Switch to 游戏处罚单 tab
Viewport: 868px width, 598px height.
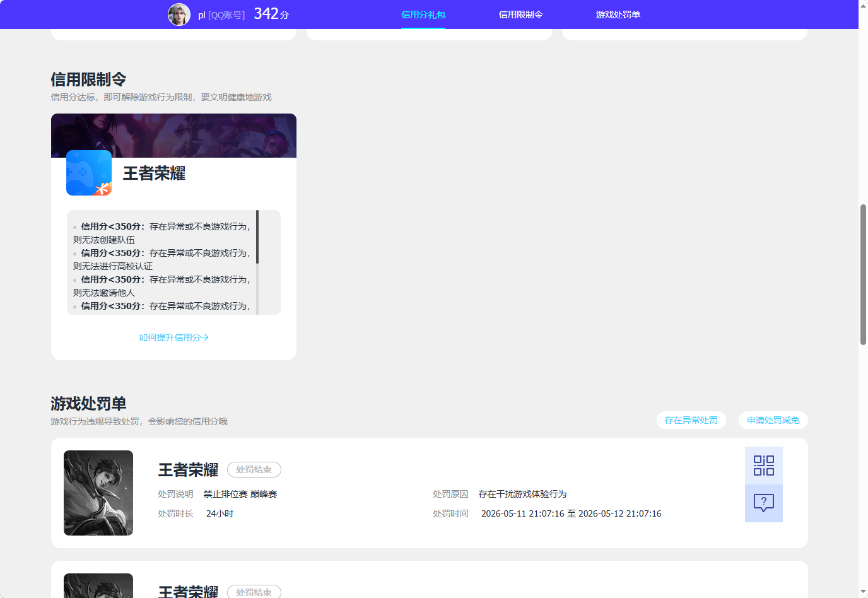coord(618,15)
